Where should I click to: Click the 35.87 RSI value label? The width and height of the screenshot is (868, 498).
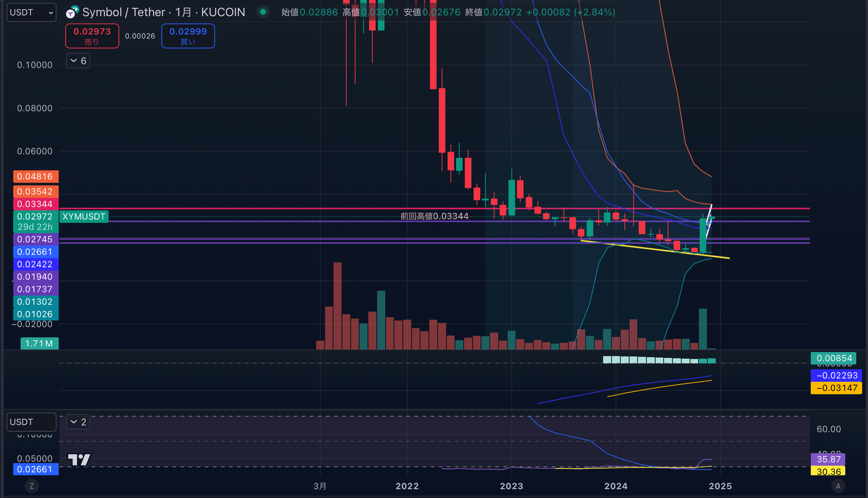[x=828, y=459]
